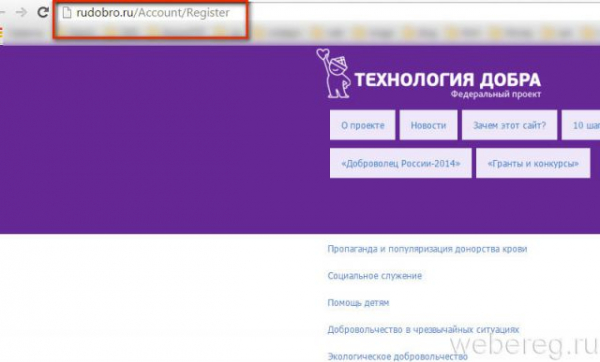The image size is (600, 362).
Task: Click the Технология добра mascot logo
Action: tap(333, 73)
